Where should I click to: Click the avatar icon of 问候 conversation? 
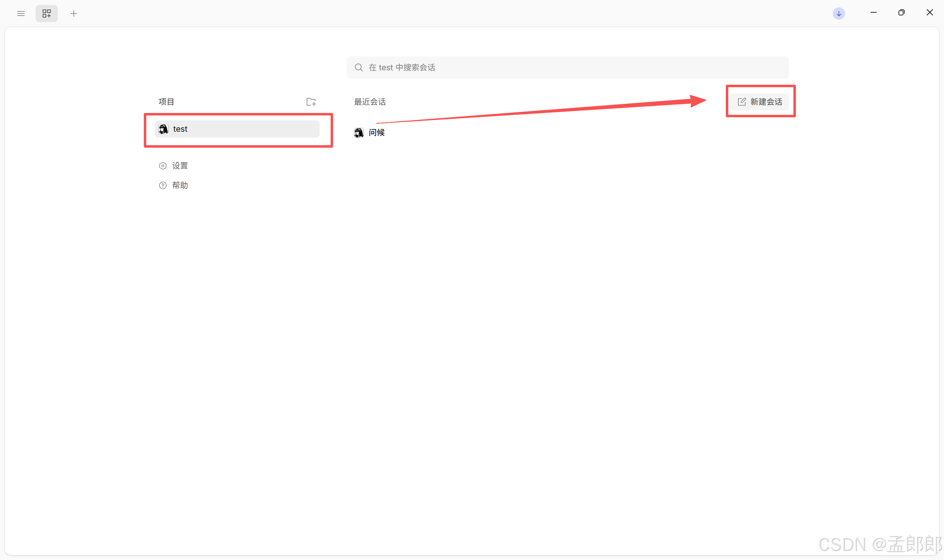[359, 132]
